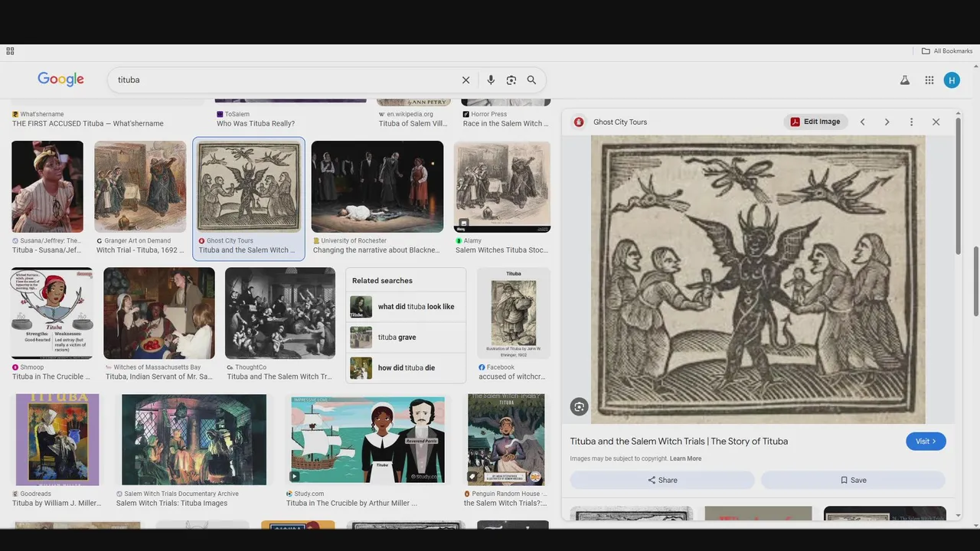Open the Alamy Salem Witches stock image
This screenshot has height=551, width=980.
pos(502,187)
